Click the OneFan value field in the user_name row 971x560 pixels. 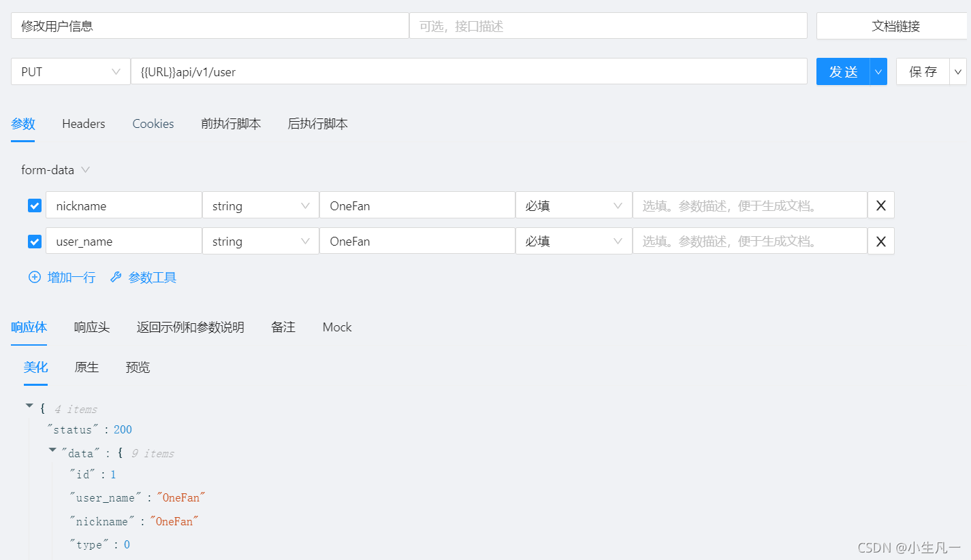tap(417, 241)
